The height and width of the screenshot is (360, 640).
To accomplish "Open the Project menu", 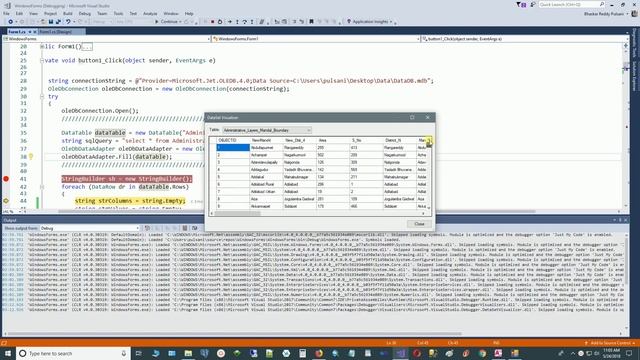I will (51, 13).
